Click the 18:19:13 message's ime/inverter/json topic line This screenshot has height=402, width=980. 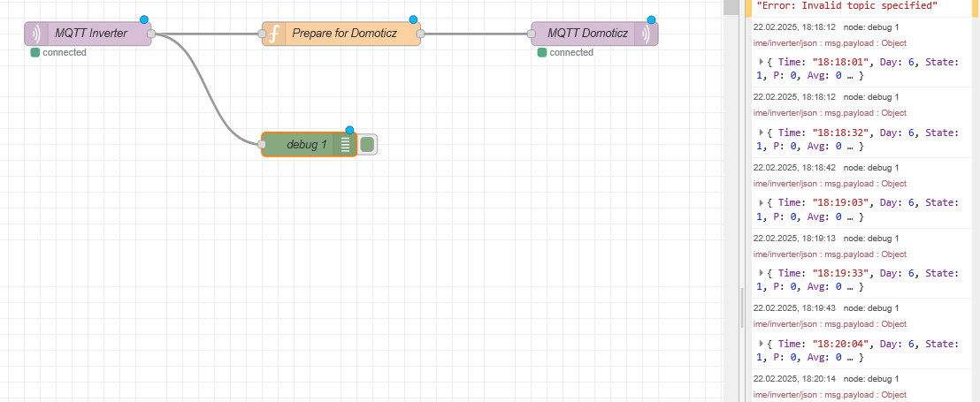tap(830, 254)
